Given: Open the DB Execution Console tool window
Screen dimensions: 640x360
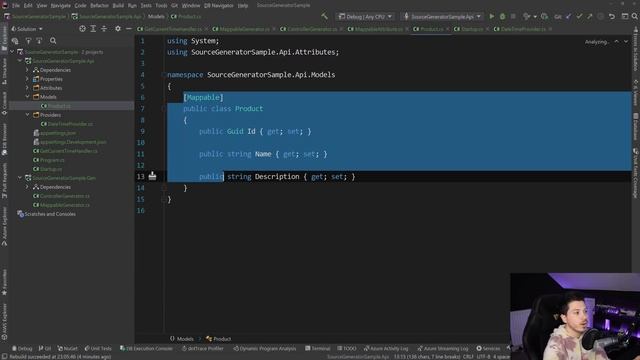Looking at the screenshot, I should click(146, 349).
